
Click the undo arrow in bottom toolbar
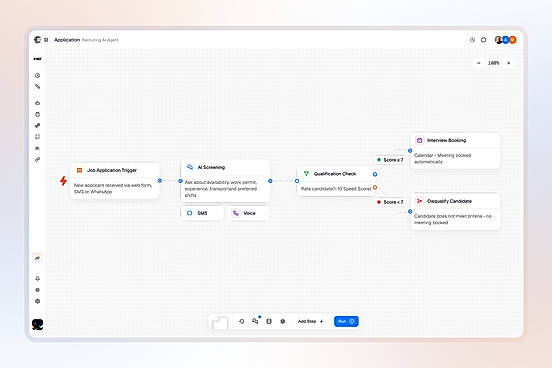242,321
